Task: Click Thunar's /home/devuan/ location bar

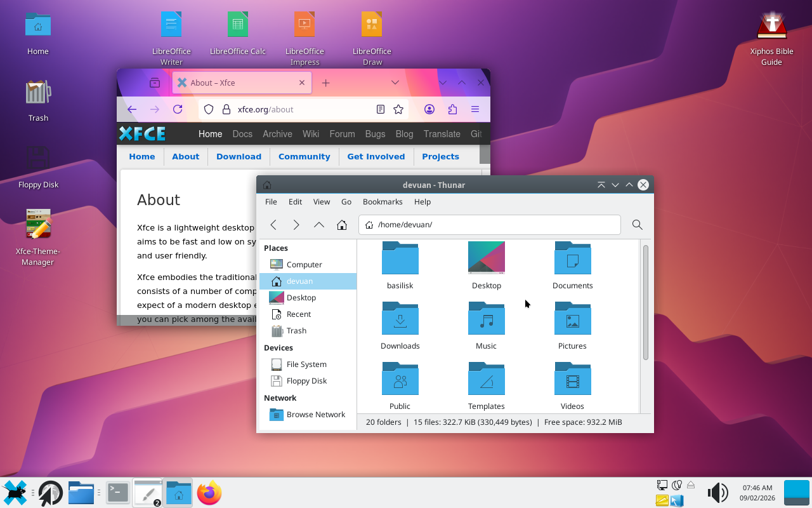Action: [490, 225]
